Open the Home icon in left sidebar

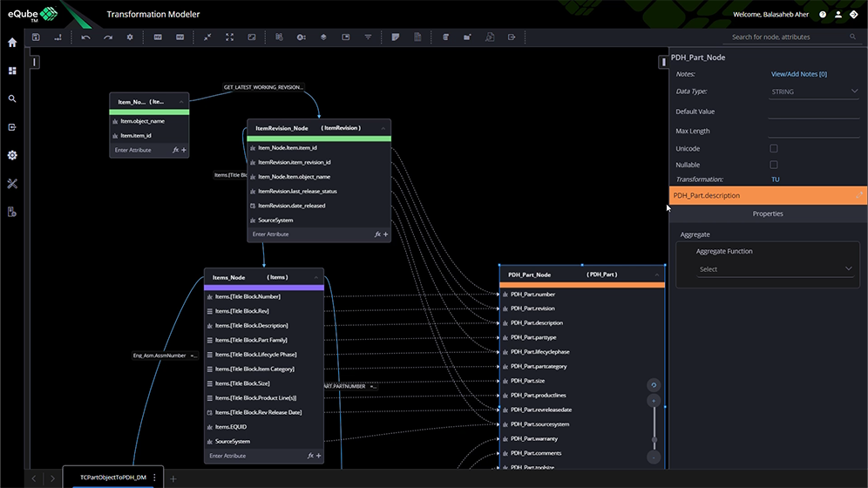[x=12, y=42]
